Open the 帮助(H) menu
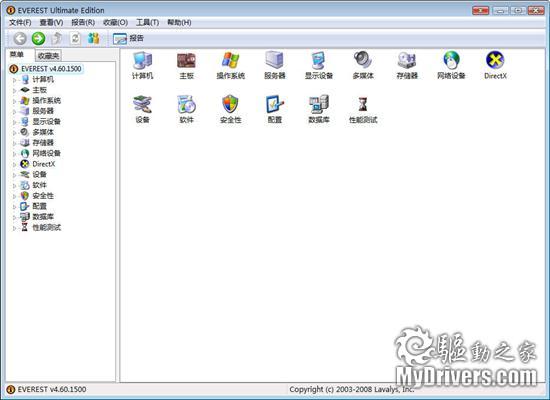The height and width of the screenshot is (400, 550). coord(179,22)
